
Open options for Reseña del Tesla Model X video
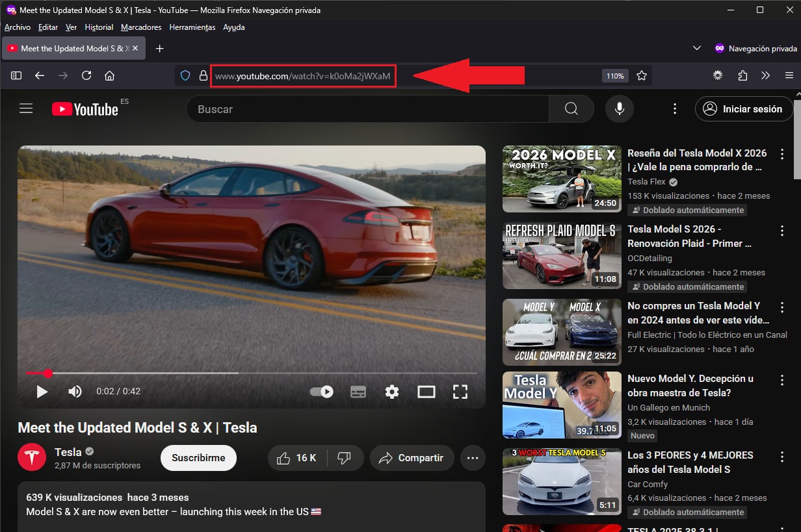pyautogui.click(x=782, y=154)
